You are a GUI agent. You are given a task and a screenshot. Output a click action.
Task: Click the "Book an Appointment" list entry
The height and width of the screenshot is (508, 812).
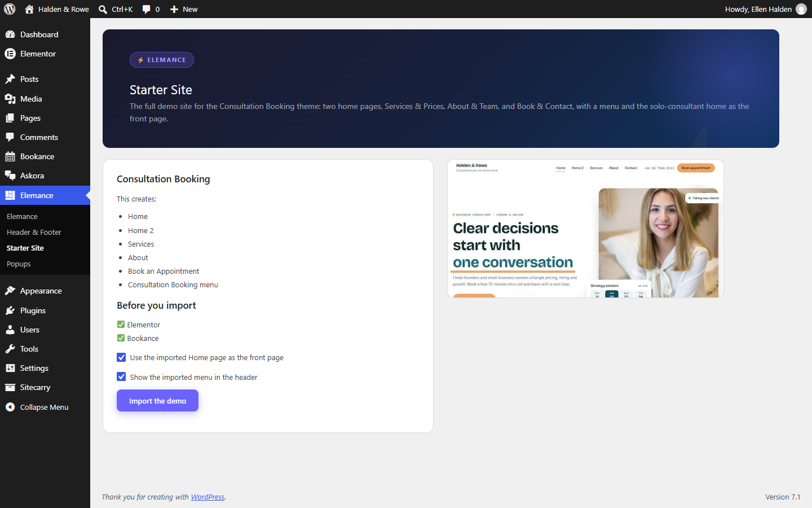pyautogui.click(x=164, y=271)
